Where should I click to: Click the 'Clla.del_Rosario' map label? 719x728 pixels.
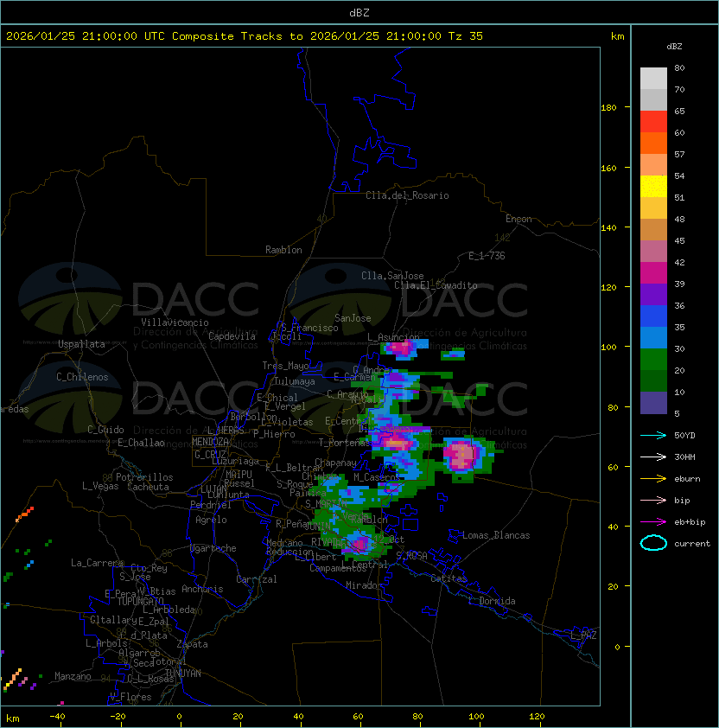[x=407, y=195]
